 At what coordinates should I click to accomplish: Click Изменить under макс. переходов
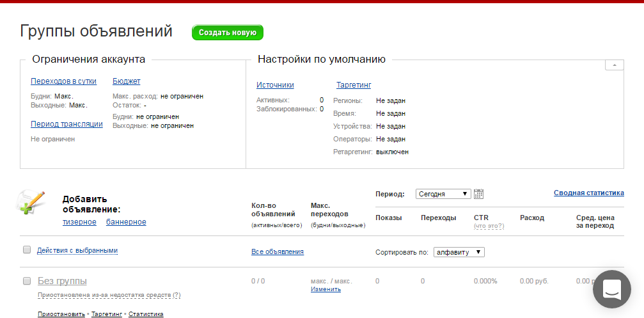[x=326, y=289]
